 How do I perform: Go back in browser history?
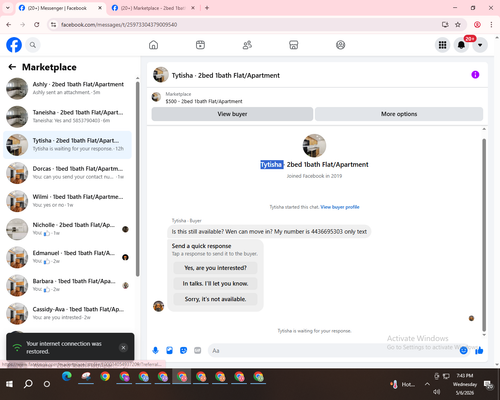point(9,25)
